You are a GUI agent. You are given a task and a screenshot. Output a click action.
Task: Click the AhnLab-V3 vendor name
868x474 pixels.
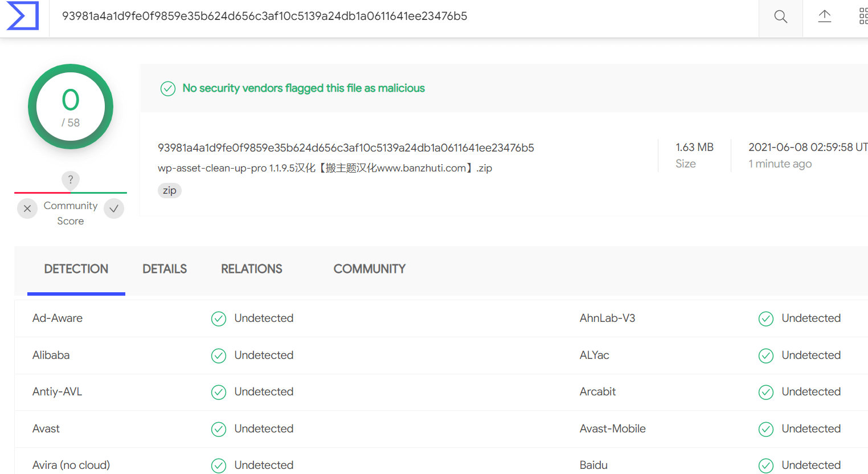tap(607, 318)
